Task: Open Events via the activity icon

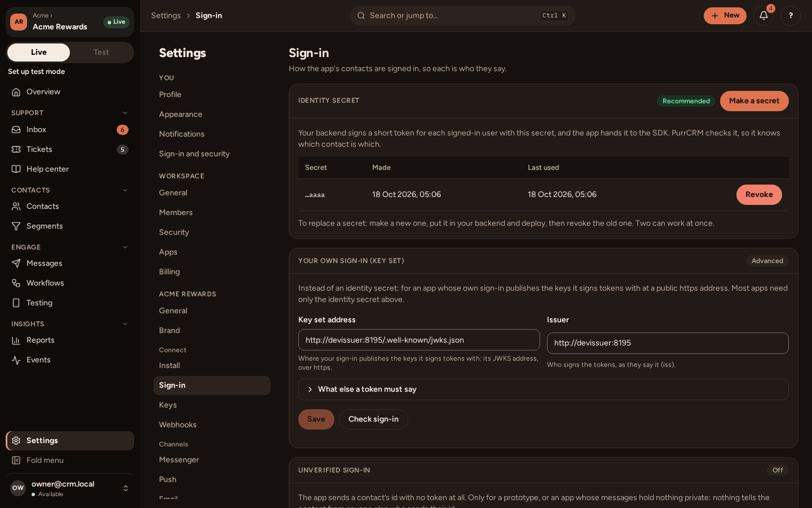Action: [x=16, y=360]
